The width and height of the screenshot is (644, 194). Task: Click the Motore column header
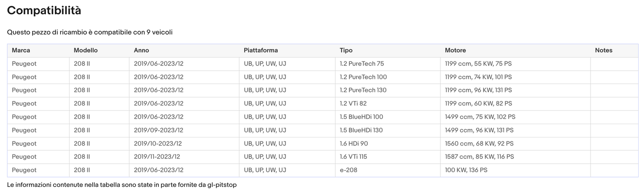[455, 50]
